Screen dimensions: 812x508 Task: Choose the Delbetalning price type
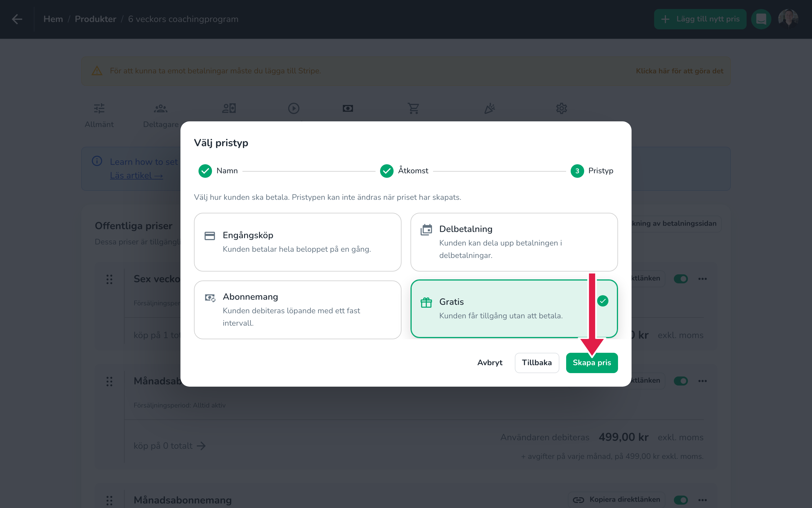[514, 242]
